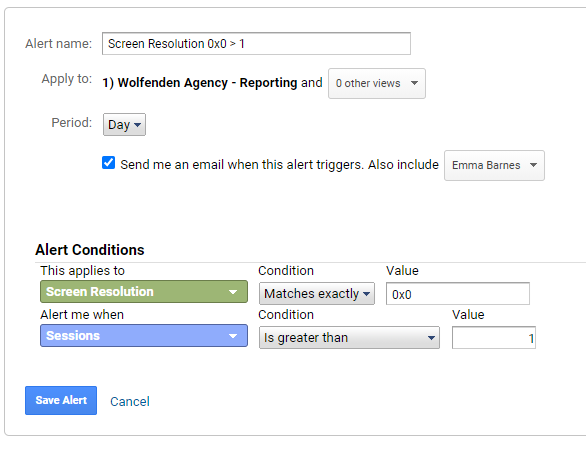Screen dimensions: 586x449
Task: Open the Matches exactly condition dropdown
Action: pyautogui.click(x=317, y=294)
